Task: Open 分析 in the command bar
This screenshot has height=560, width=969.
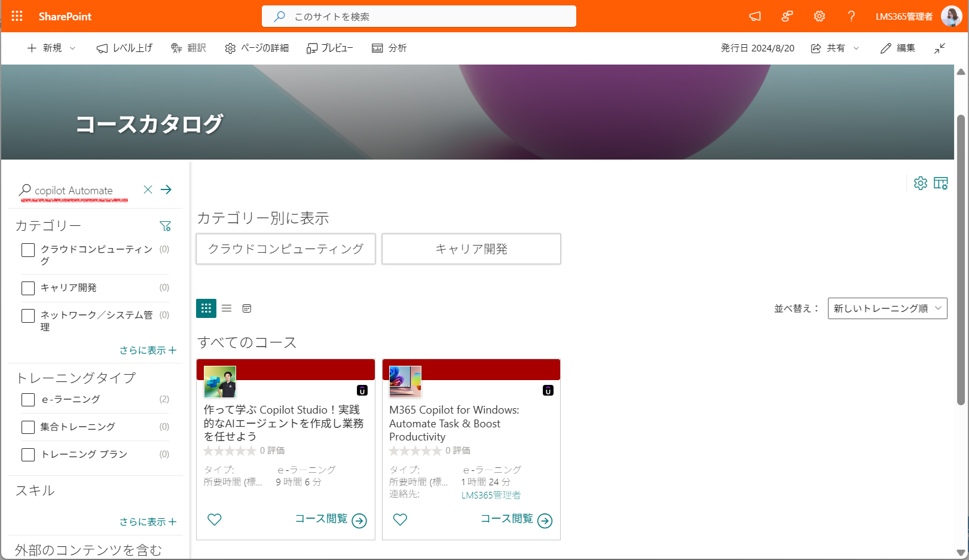Action: (389, 48)
